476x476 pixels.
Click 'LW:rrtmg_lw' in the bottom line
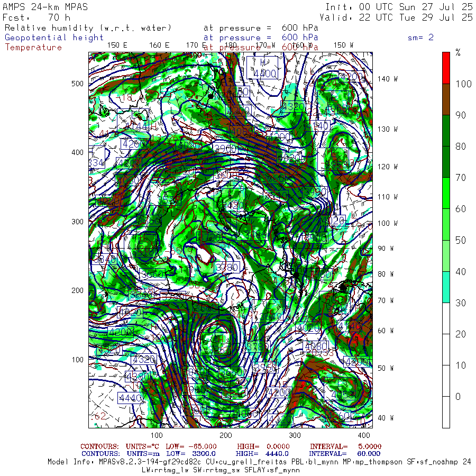pos(165,470)
